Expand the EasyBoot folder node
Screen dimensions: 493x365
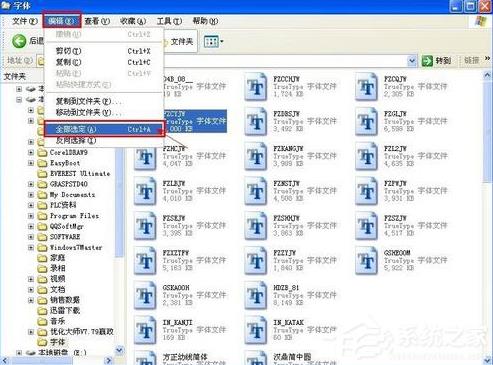coord(31,163)
